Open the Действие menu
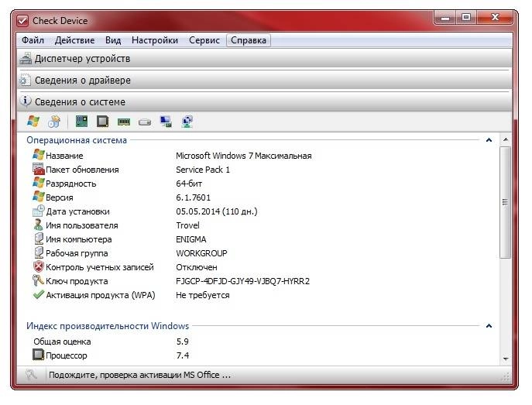The width and height of the screenshot is (532, 405). (74, 40)
